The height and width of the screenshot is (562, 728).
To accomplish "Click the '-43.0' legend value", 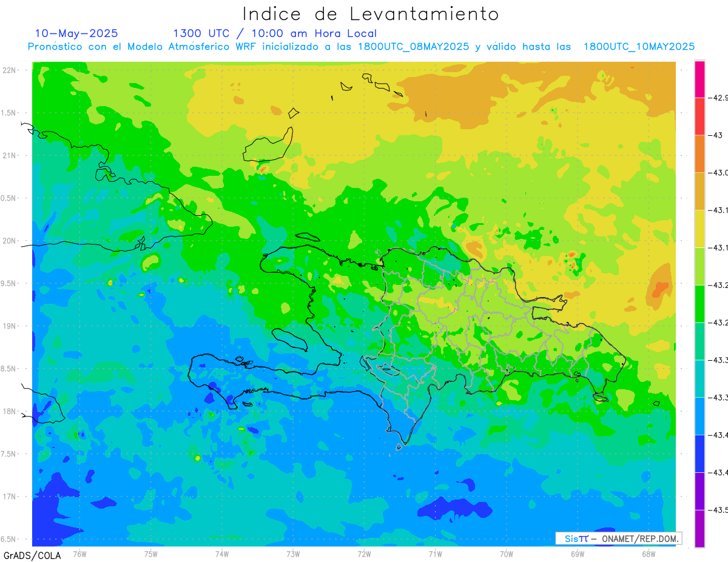I will (x=718, y=173).
